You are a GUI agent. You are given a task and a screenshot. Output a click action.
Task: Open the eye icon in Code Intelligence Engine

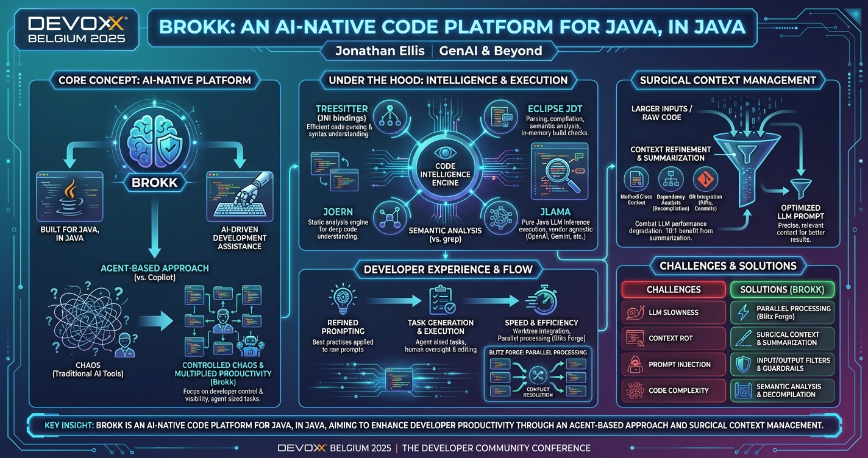(446, 153)
